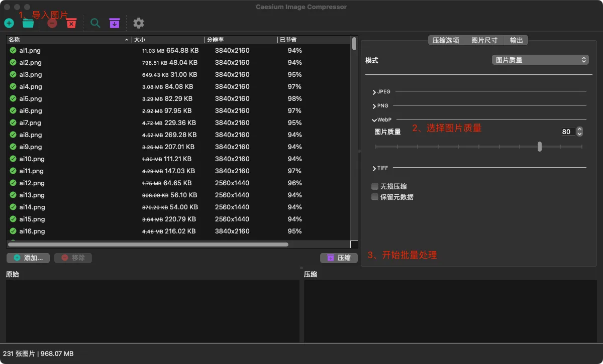The width and height of the screenshot is (603, 364).
Task: Click the 压缩 button below list
Action: [x=339, y=258]
